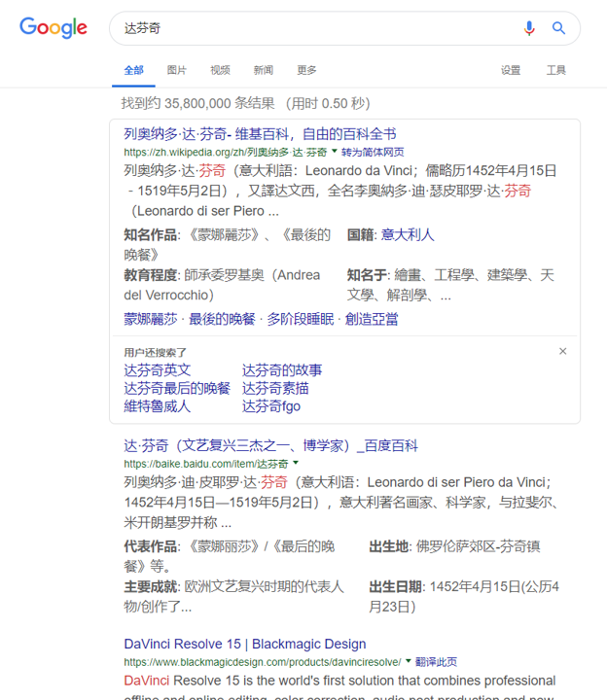The image size is (607, 700).
Task: Open the 多阶段睡眠 sitelink
Action: click(301, 319)
